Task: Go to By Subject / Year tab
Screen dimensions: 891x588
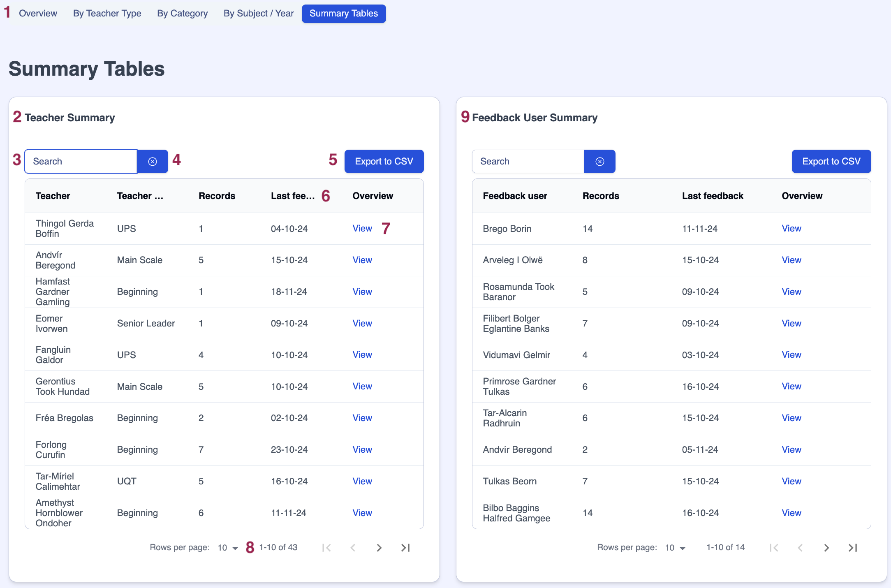Action: 259,14
